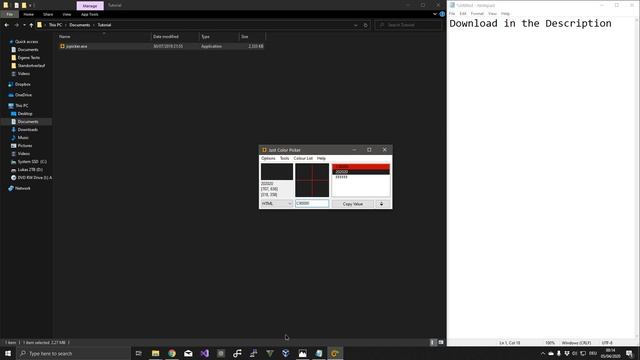Open Help menu in Just Color Picker

pos(321,158)
